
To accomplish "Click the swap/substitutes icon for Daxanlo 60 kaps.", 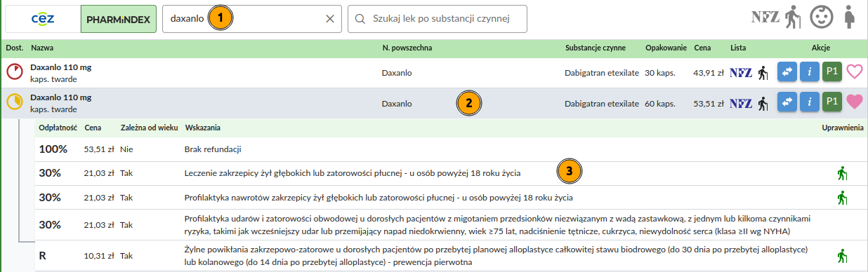I will coord(787,102).
